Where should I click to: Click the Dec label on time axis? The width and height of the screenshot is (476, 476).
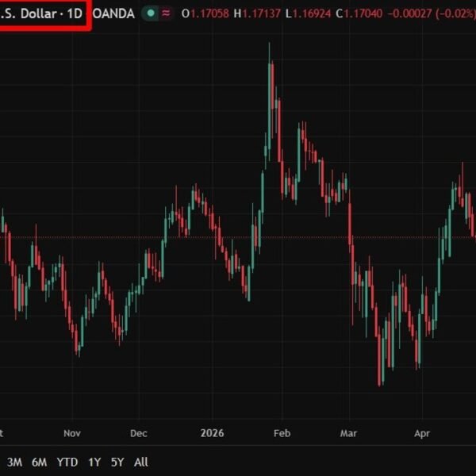tap(139, 433)
